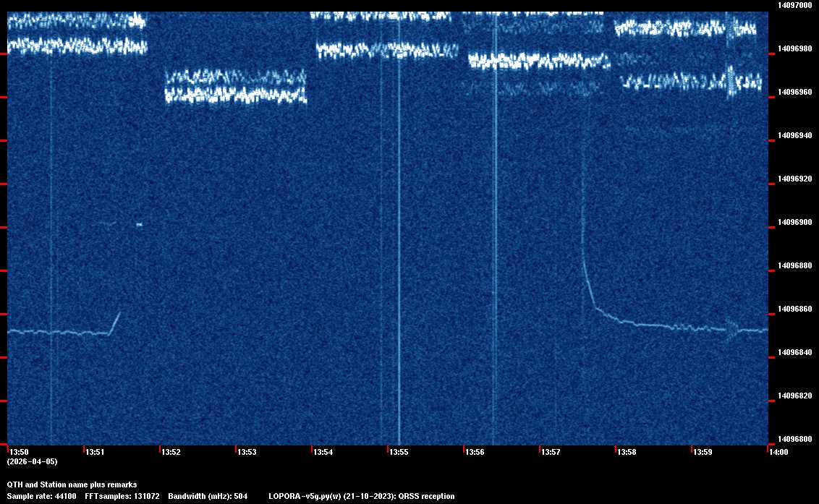819x504 pixels.
Task: Select the 13:54 time axis label
Action: pyautogui.click(x=323, y=452)
